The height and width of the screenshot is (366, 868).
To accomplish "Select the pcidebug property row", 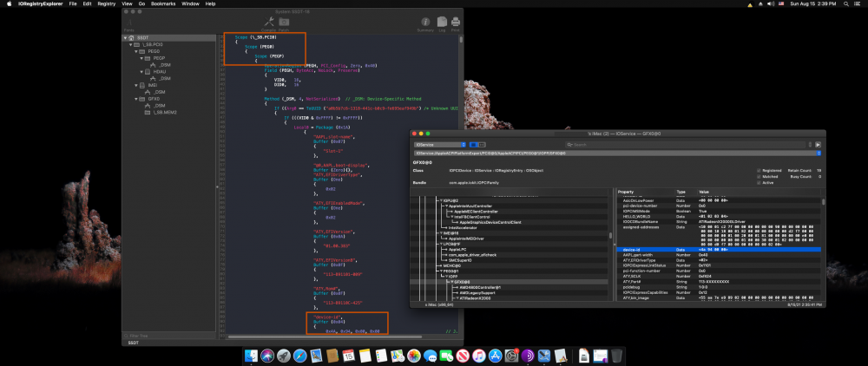I will (719, 287).
